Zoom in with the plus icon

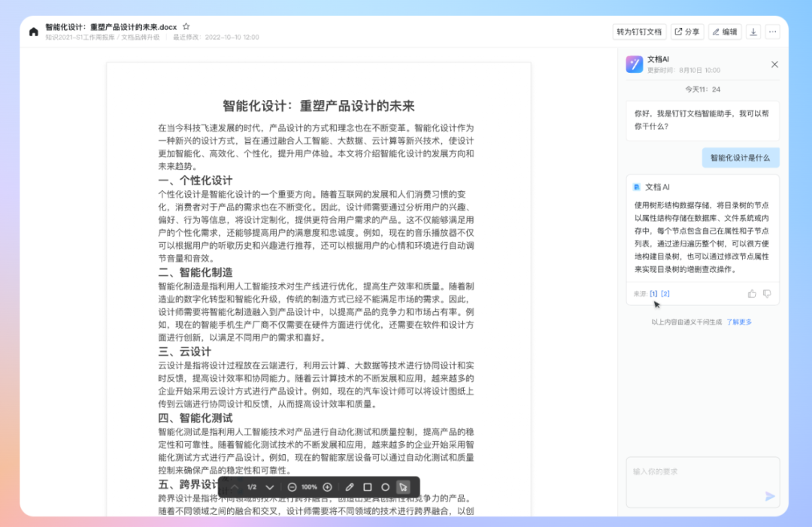point(327,487)
